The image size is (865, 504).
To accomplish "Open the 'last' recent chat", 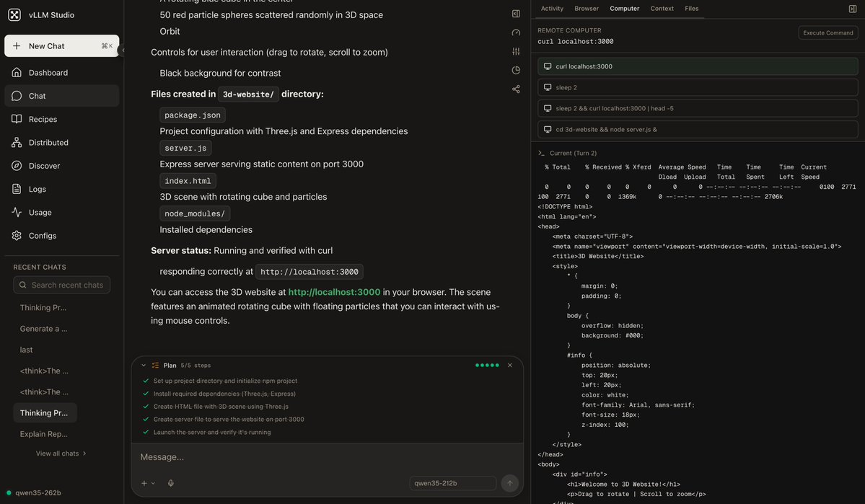I will (x=26, y=350).
